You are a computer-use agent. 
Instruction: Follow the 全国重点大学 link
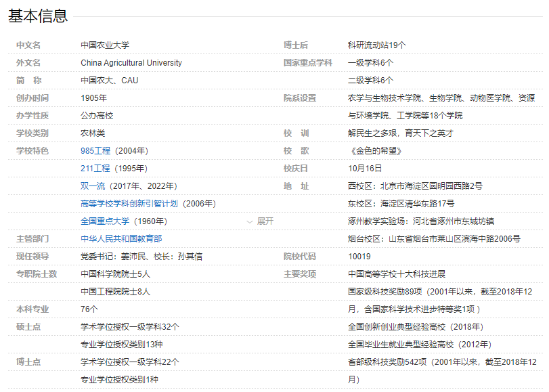click(x=104, y=221)
